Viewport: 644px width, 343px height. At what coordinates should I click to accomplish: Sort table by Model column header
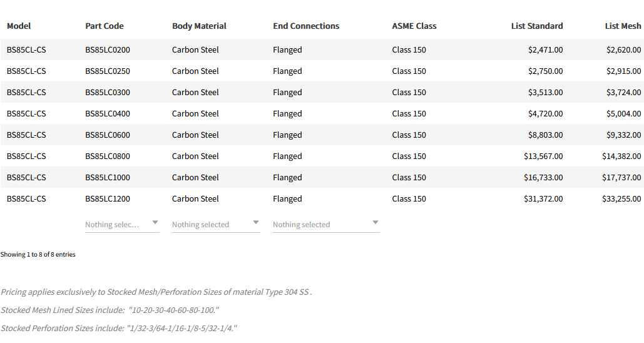pos(19,26)
